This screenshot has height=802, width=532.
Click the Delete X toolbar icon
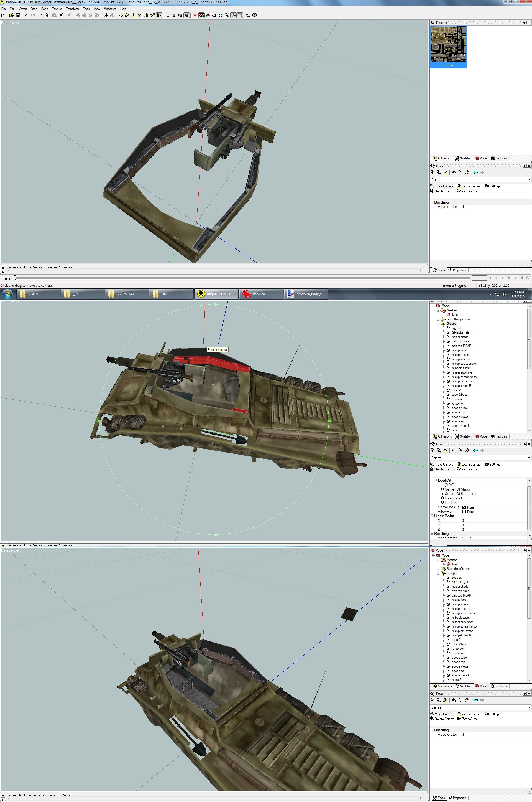[61, 15]
